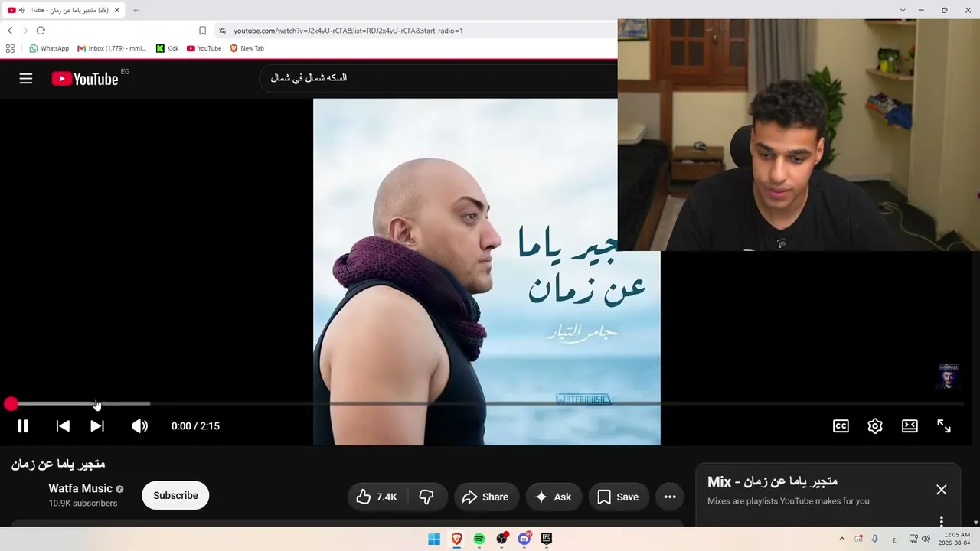Share this video
Viewport: 980px width, 551px height.
(x=486, y=497)
